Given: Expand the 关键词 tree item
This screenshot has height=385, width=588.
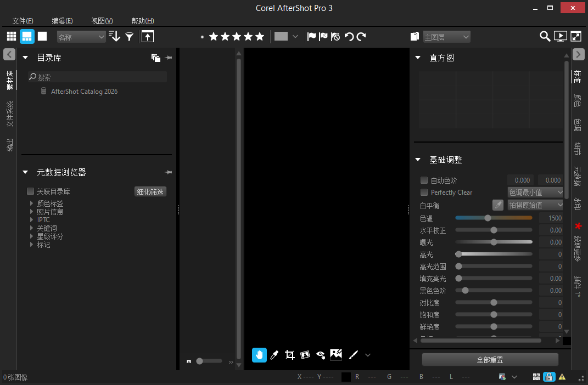Looking at the screenshot, I should point(31,228).
